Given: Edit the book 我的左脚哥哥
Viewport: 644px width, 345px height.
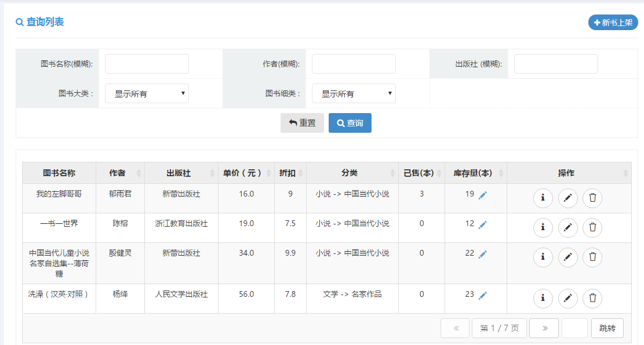Looking at the screenshot, I should click(567, 198).
